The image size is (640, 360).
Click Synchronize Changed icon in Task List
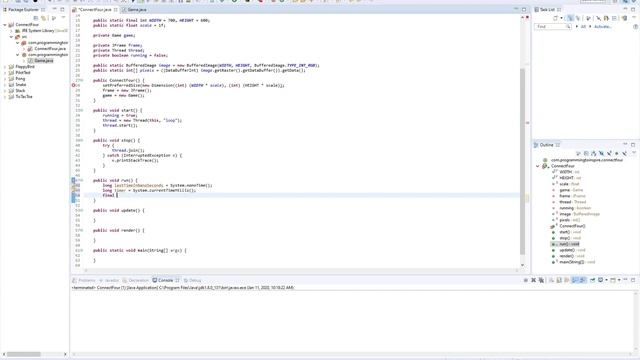[606, 18]
